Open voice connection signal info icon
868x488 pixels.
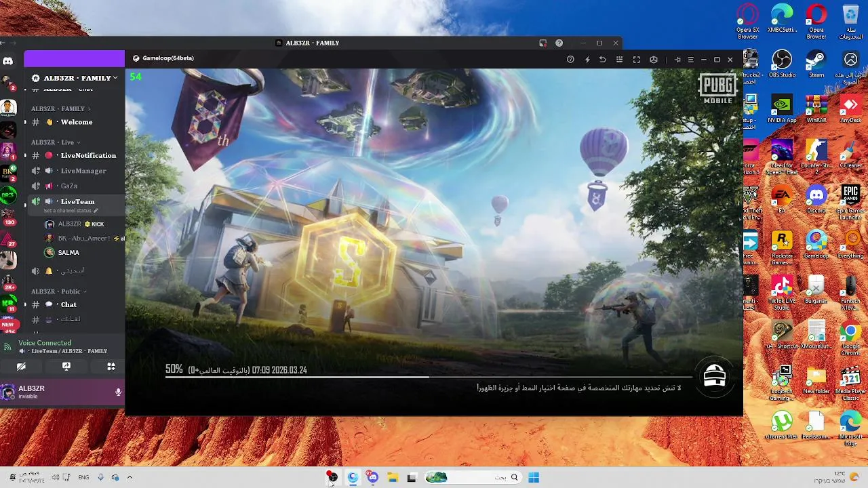(7, 346)
